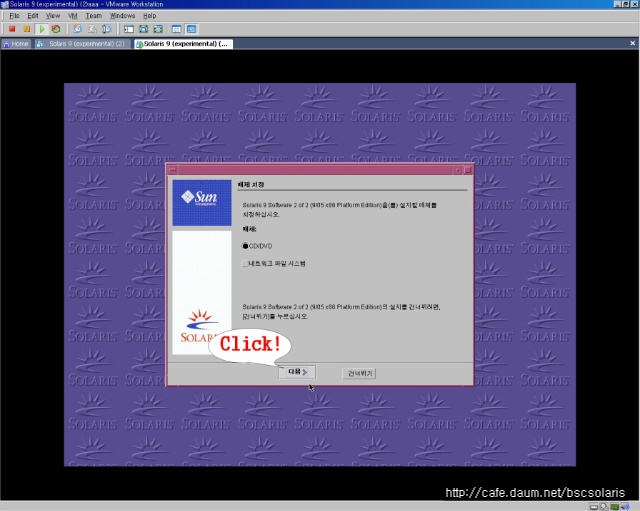Image resolution: width=640 pixels, height=511 pixels.
Task: Open the Snapshot Manager icon
Action: click(107, 29)
